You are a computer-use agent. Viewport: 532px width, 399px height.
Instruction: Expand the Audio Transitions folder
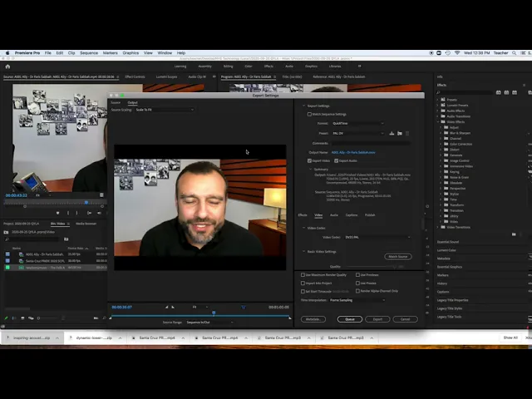(x=438, y=116)
